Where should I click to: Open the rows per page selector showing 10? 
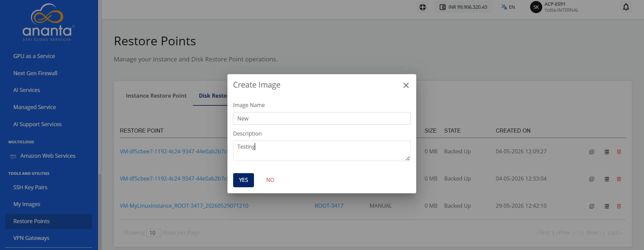[153, 233]
